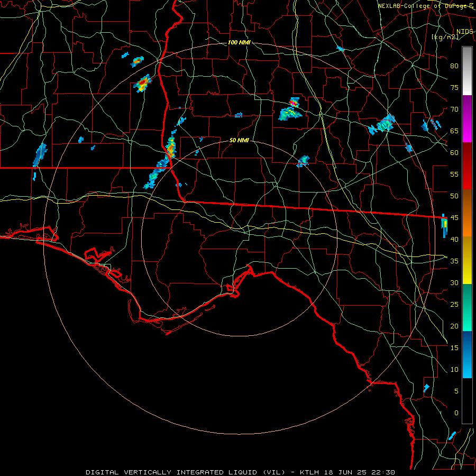Click the 50 NMI range ring label
Viewport: 476px width, 476px height.
tap(239, 140)
